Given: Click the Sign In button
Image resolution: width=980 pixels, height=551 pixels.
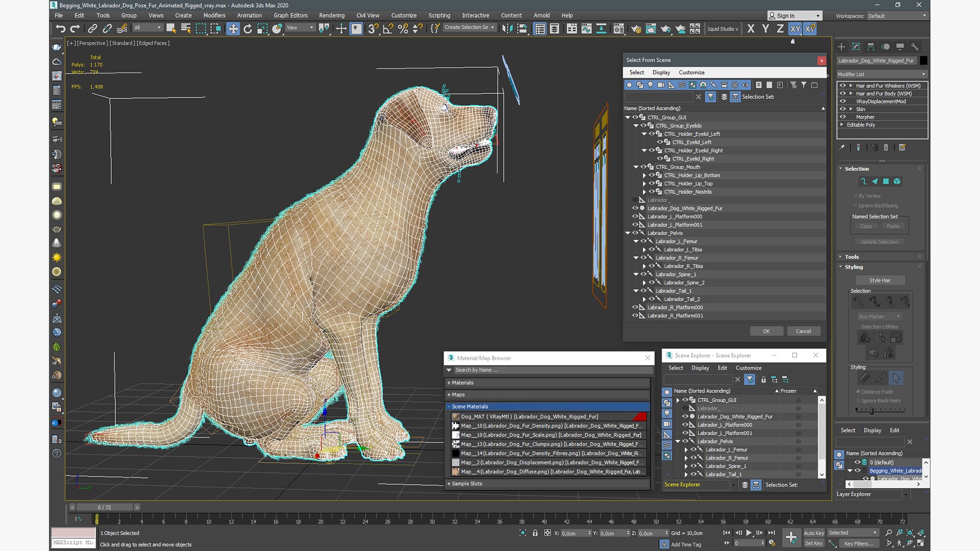Looking at the screenshot, I should pyautogui.click(x=795, y=16).
